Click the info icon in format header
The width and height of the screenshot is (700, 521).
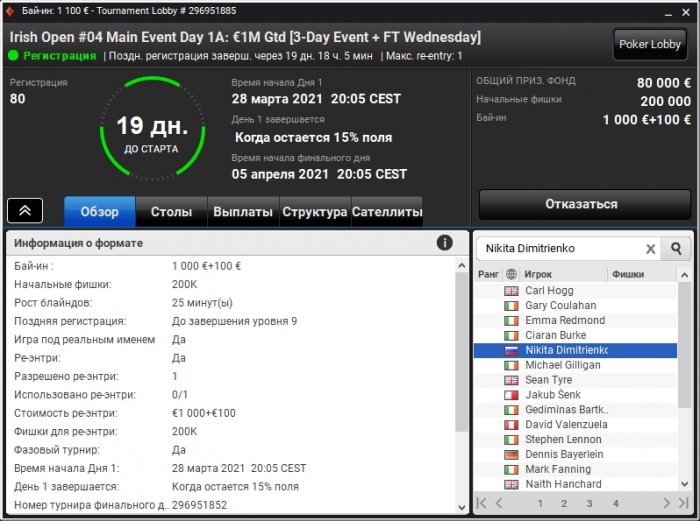click(444, 243)
